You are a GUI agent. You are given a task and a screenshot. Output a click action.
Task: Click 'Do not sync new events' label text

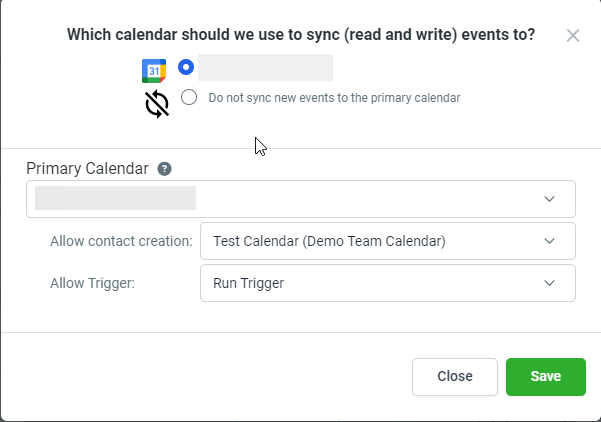coord(334,98)
